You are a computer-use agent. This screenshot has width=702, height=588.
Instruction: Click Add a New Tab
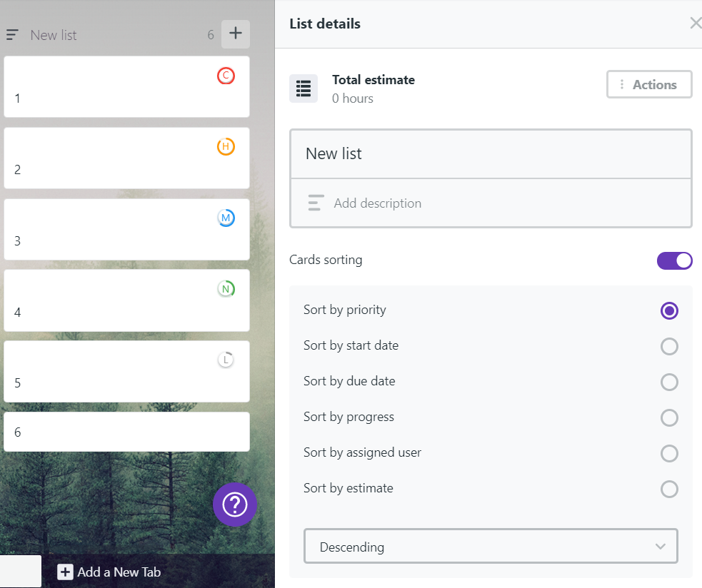tap(109, 572)
